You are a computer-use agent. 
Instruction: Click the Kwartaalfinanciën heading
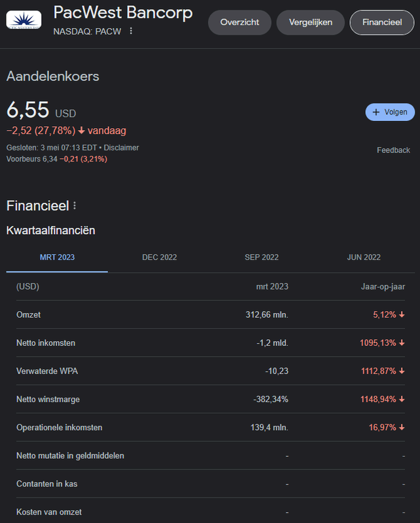51,231
